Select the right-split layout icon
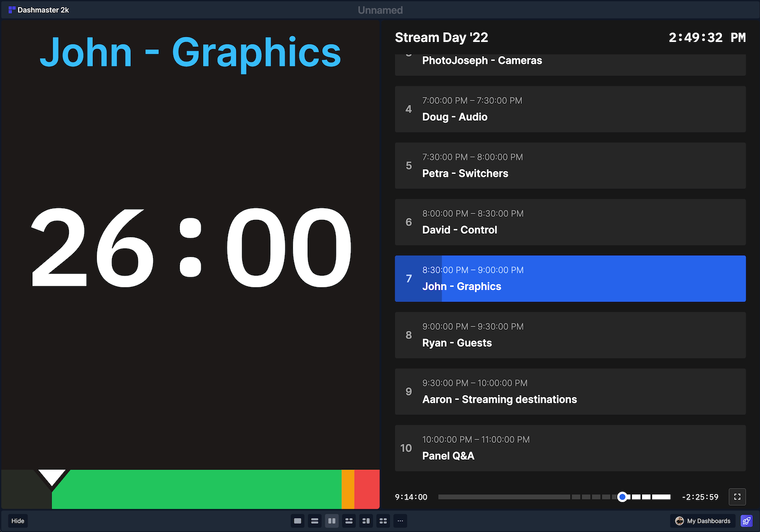This screenshot has height=532, width=760. point(366,521)
